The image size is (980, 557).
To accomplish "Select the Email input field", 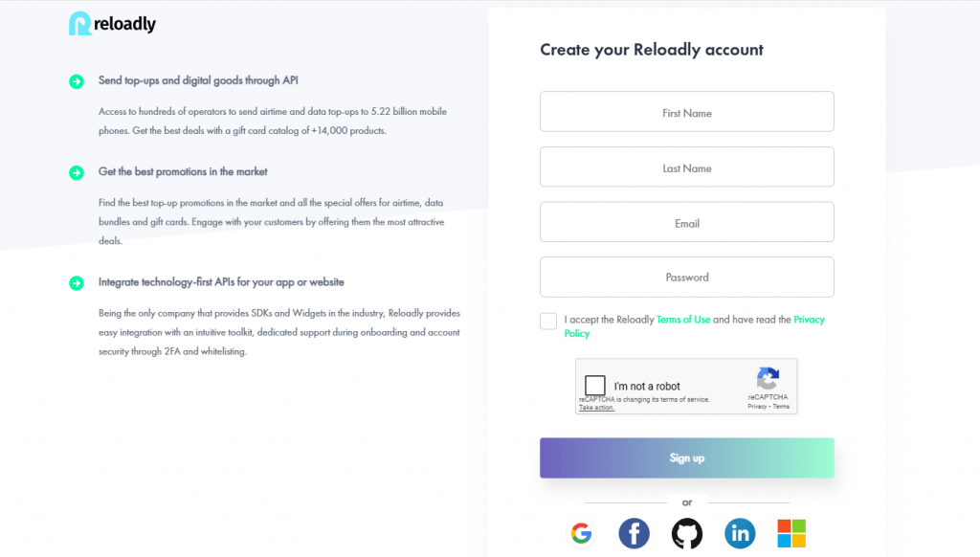I will [x=686, y=223].
